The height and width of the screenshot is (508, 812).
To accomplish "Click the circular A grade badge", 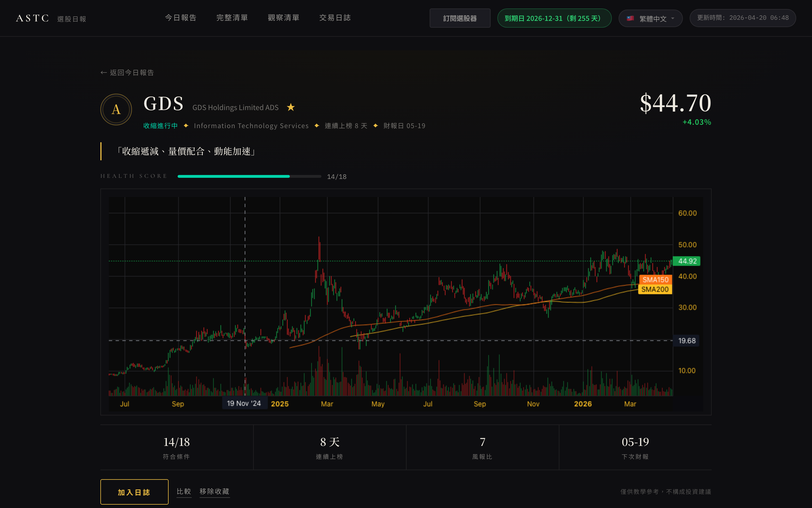I will point(116,110).
